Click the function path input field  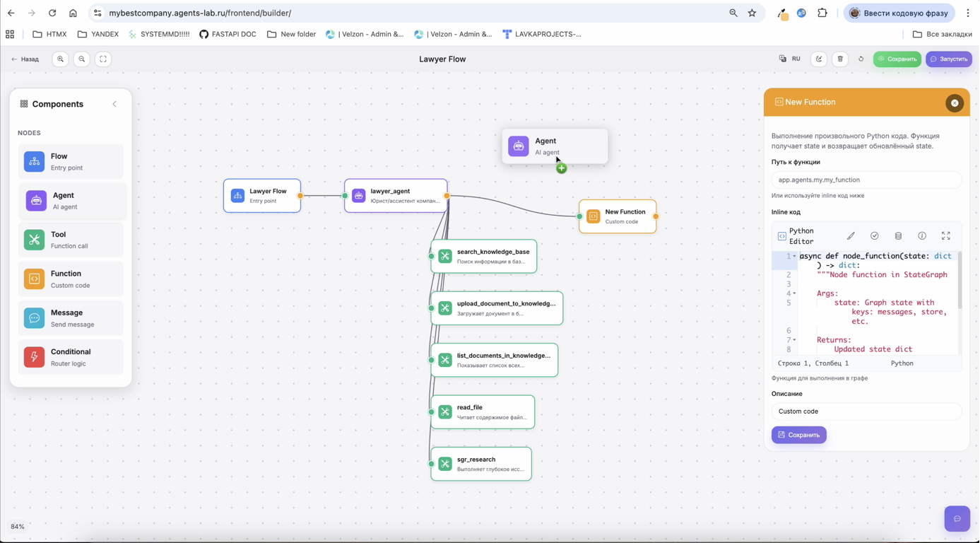tap(866, 180)
